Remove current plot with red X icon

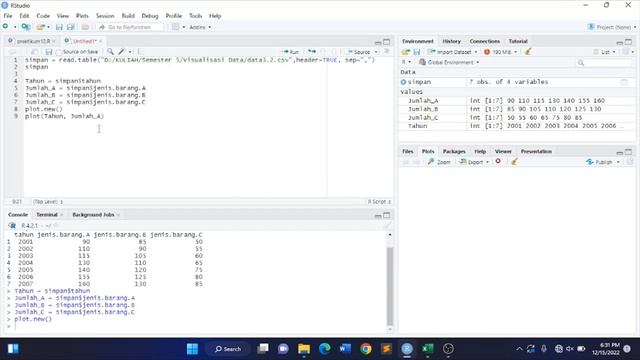point(498,162)
